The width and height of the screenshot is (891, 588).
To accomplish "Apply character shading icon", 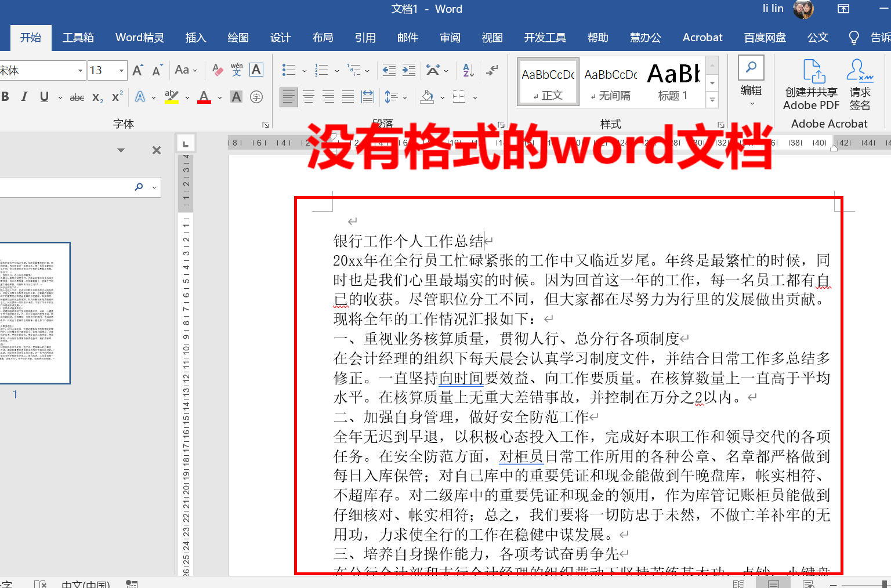I will tap(236, 97).
